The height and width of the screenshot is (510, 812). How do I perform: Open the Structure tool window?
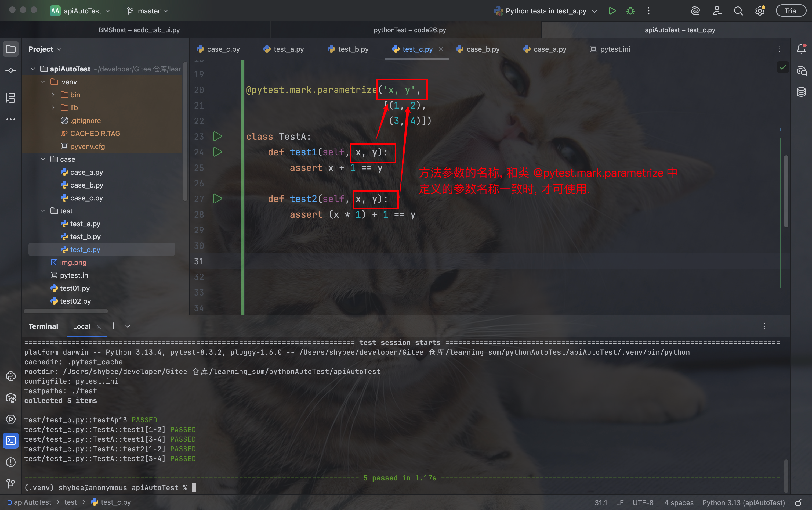pos(11,98)
